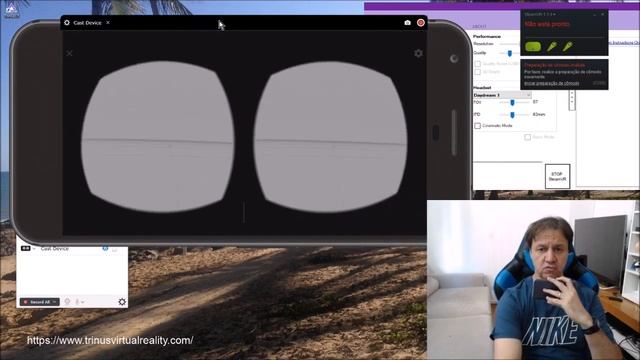The height and width of the screenshot is (360, 640).
Task: Click the room setup link in SteamVR warning
Action: click(x=551, y=83)
